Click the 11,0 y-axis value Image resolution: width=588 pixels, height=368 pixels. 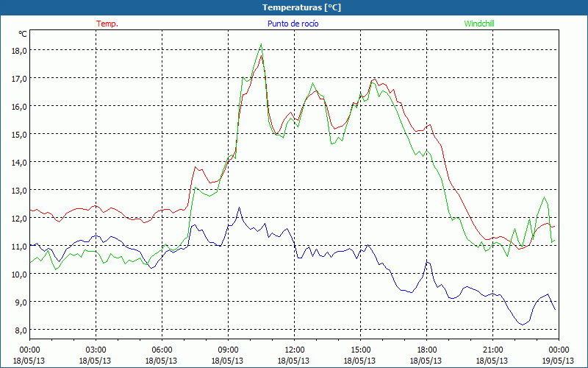tap(19, 247)
